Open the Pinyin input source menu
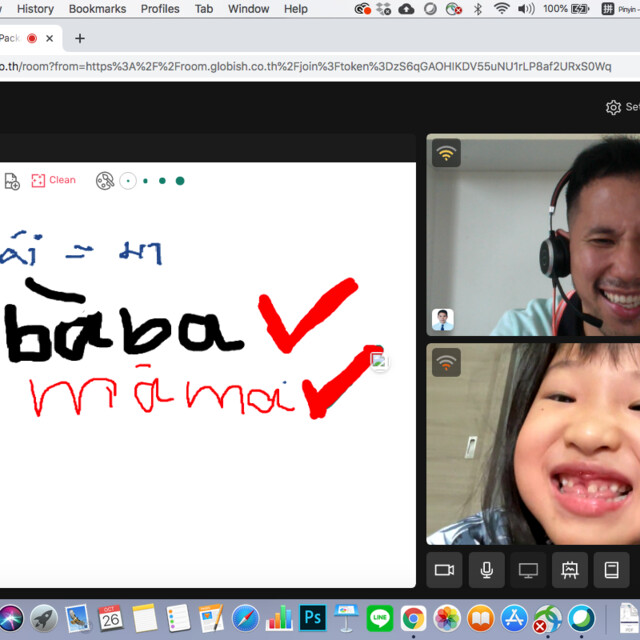 point(620,9)
